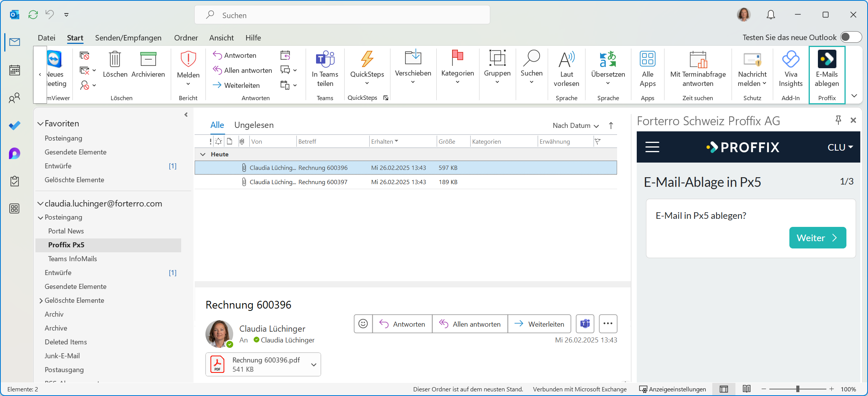Expand the ribbon options chevron
The image size is (868, 396).
[x=854, y=96]
